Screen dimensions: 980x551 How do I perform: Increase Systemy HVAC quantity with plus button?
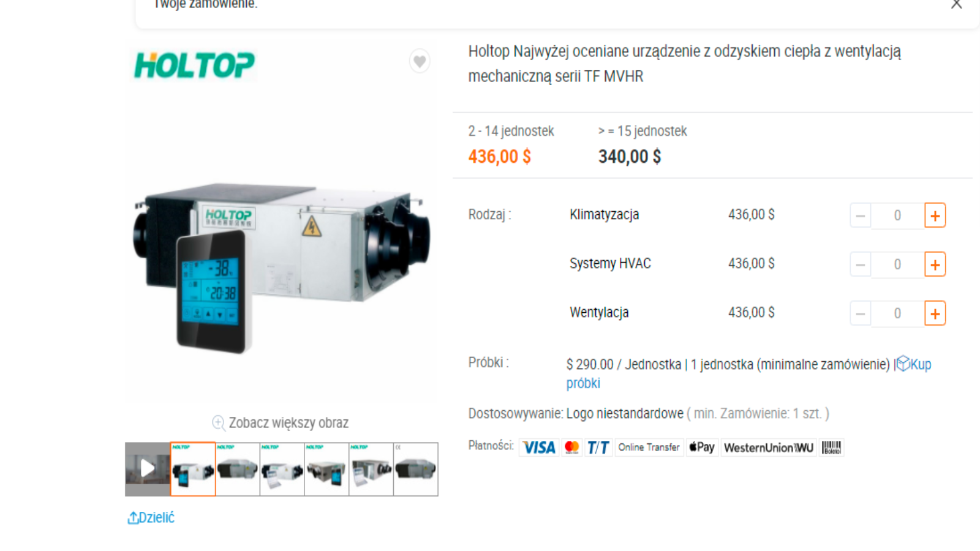935,264
